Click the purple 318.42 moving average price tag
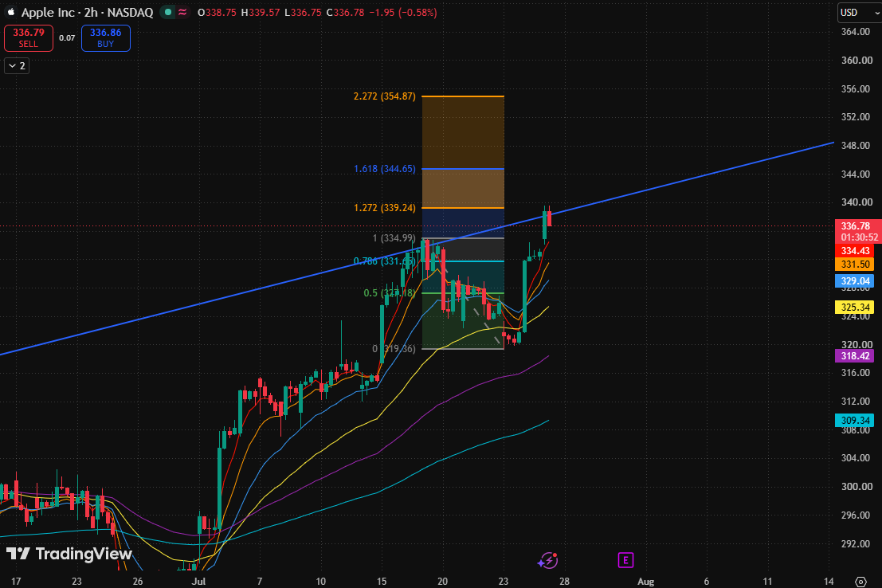This screenshot has height=588, width=882. coord(855,355)
